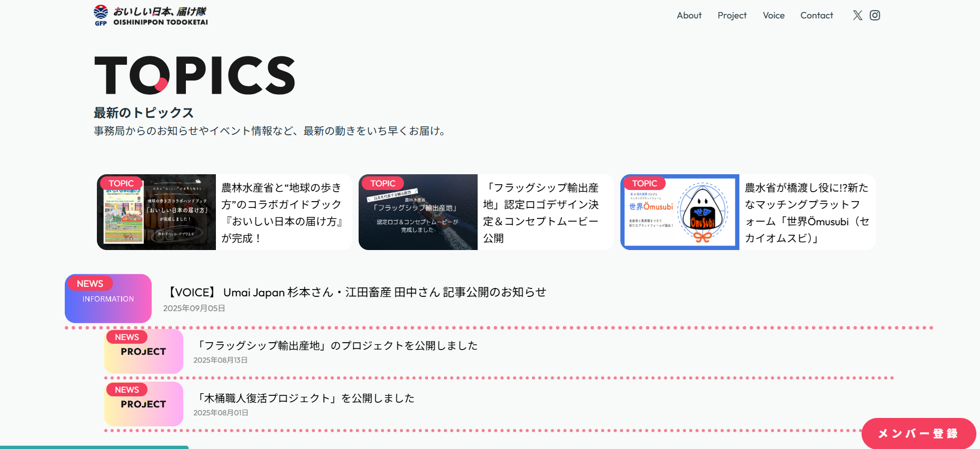Open the Instagram icon in header
Image resolution: width=980 pixels, height=449 pixels.
coord(875,15)
